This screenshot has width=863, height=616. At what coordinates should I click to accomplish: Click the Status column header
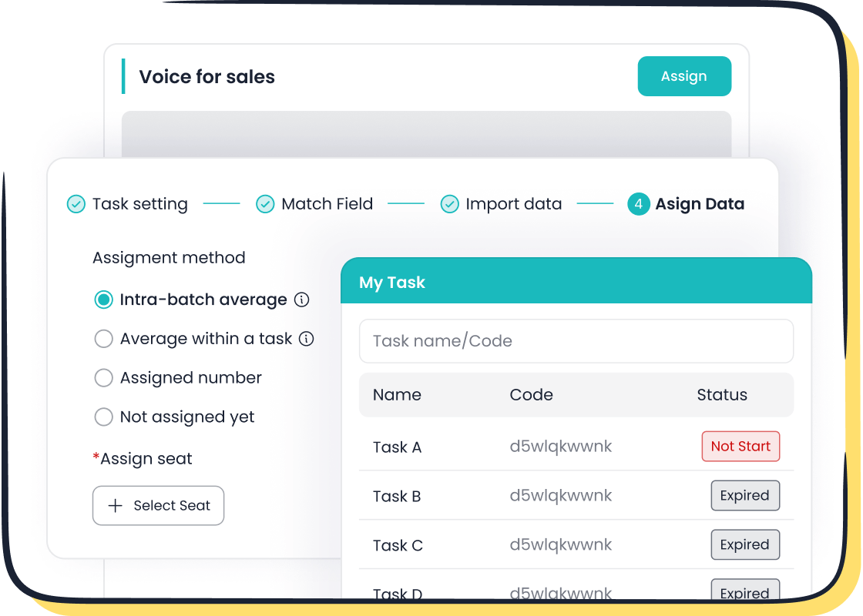tap(722, 394)
